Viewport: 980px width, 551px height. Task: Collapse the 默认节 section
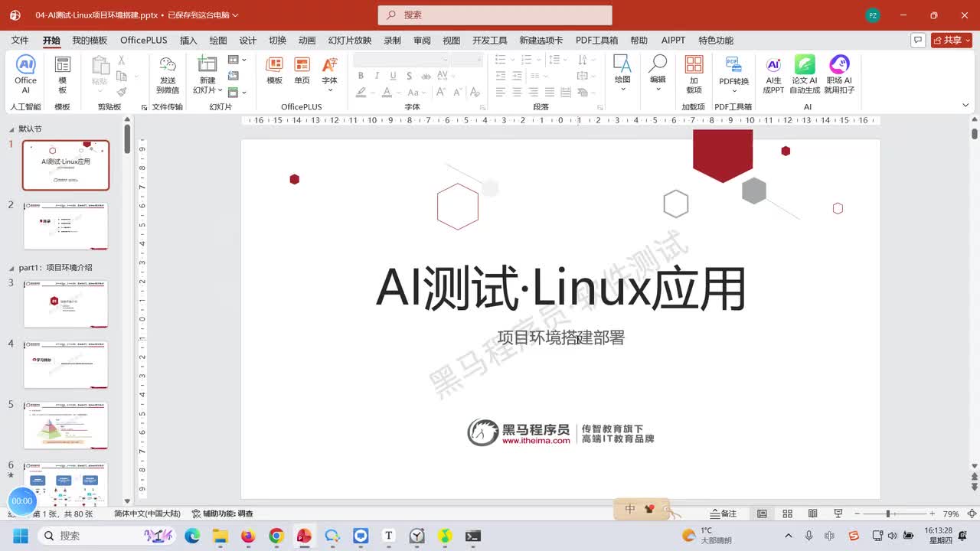point(11,129)
